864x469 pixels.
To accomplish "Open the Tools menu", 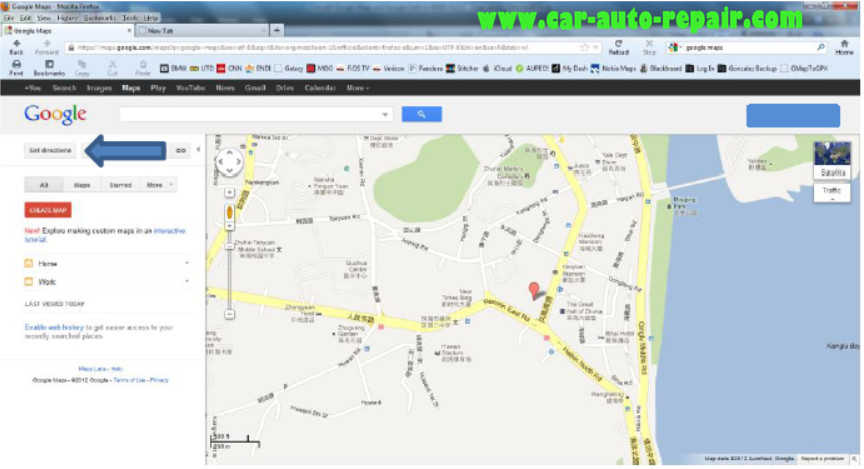I will (x=130, y=18).
